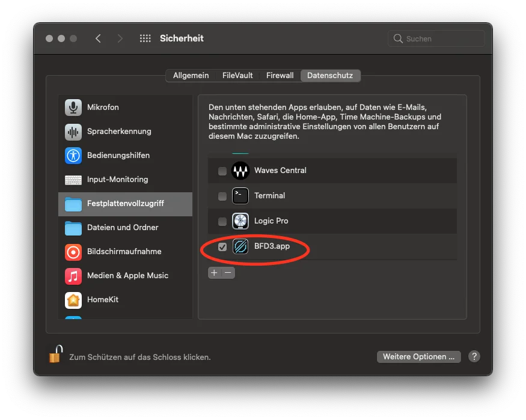Click the Logic Pro app icon

[x=240, y=221]
